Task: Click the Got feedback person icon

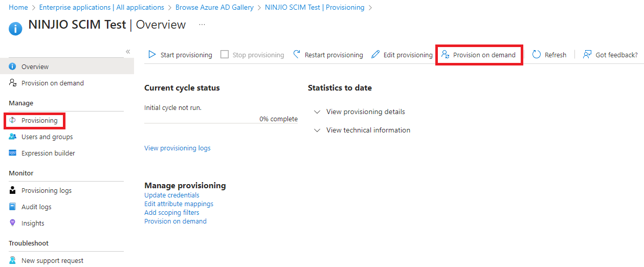Action: pyautogui.click(x=587, y=55)
